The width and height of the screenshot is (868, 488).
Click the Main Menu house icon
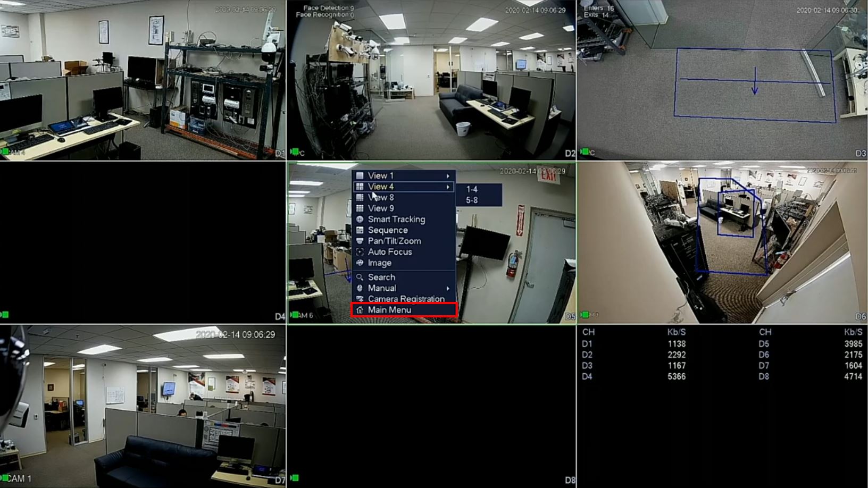pos(360,310)
